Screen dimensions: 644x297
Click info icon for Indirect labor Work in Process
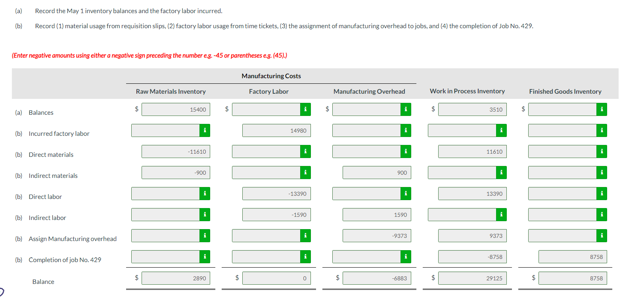(501, 214)
